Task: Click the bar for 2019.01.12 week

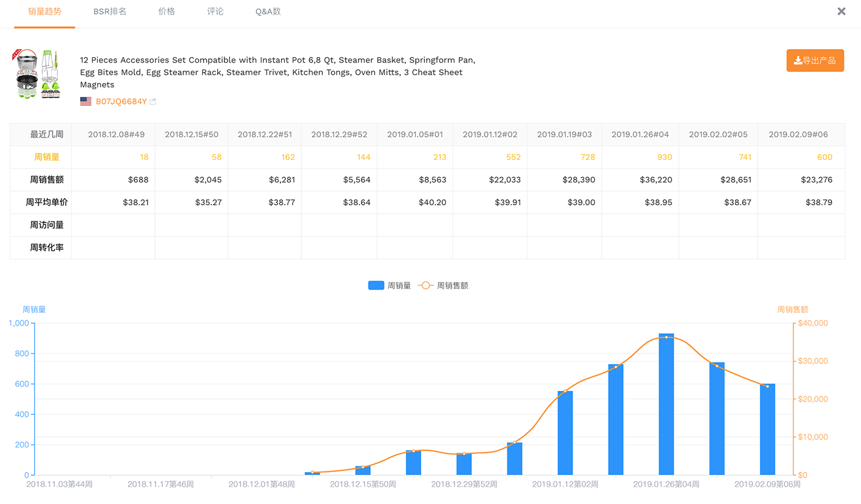Action: click(x=565, y=433)
